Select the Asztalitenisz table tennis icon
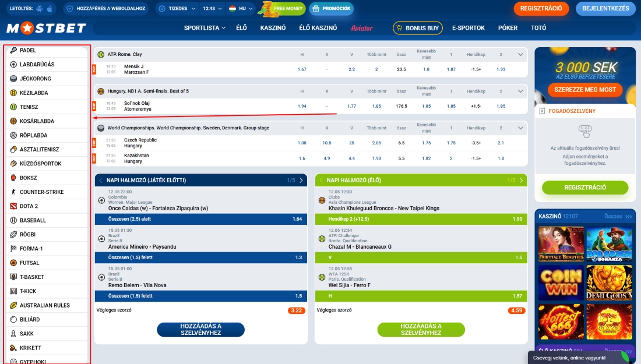The image size is (641, 364). (x=13, y=149)
